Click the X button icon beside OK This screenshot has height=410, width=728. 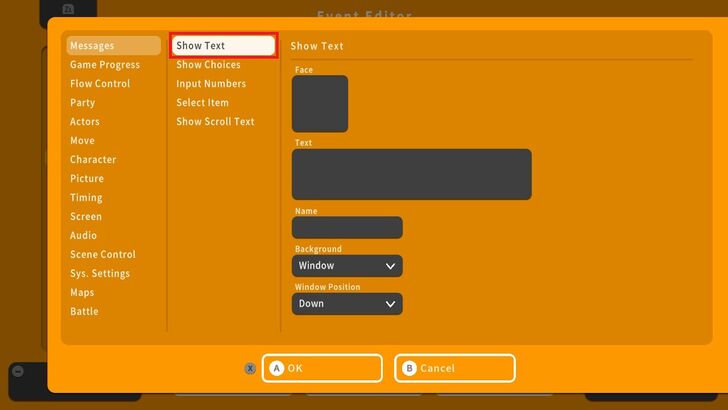pos(250,368)
